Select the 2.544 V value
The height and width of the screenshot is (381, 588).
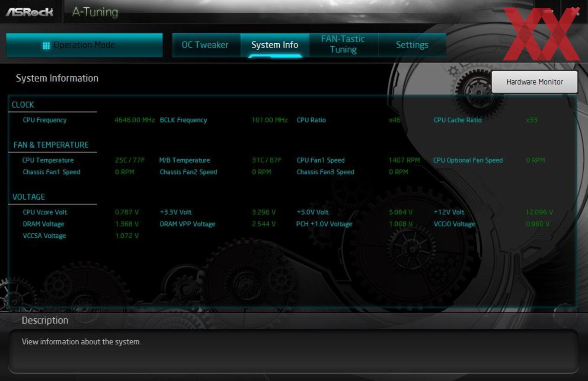coord(264,224)
